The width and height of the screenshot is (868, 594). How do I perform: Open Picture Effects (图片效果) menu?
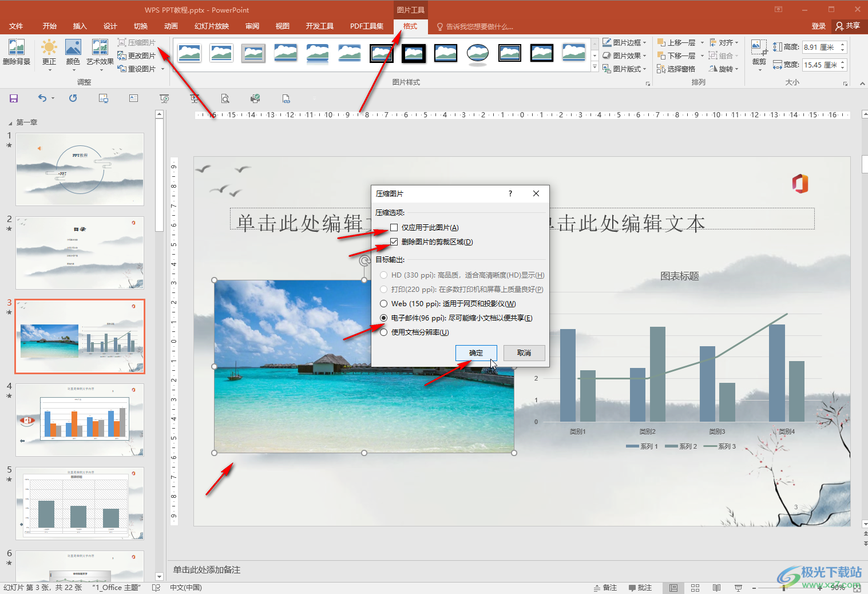click(624, 56)
